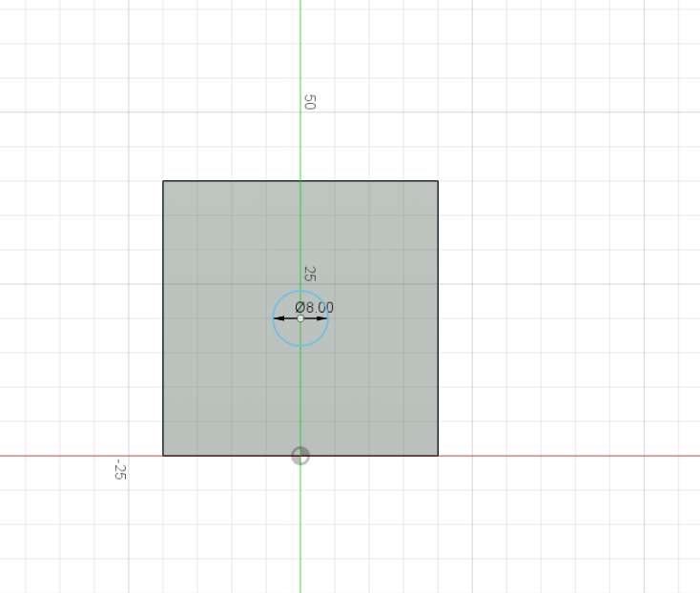The width and height of the screenshot is (700, 593).
Task: Select the blue circle sketch outline
Action: click(x=300, y=318)
